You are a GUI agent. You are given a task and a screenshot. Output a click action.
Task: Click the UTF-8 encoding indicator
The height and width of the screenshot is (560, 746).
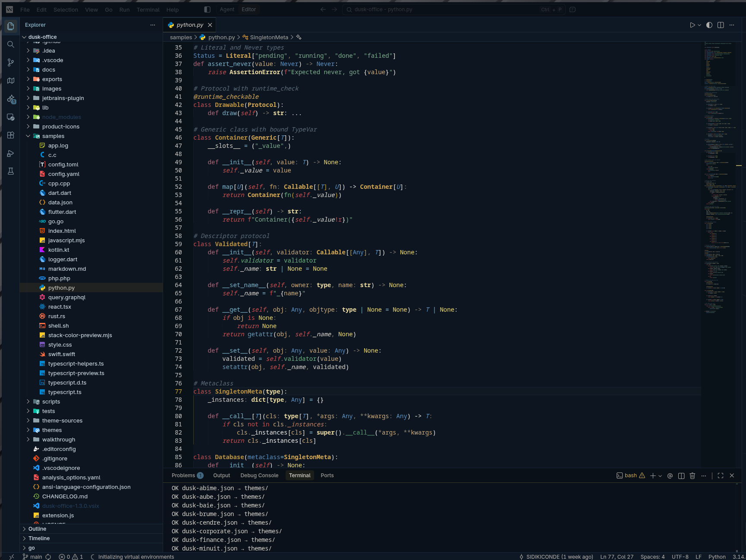tap(680, 557)
